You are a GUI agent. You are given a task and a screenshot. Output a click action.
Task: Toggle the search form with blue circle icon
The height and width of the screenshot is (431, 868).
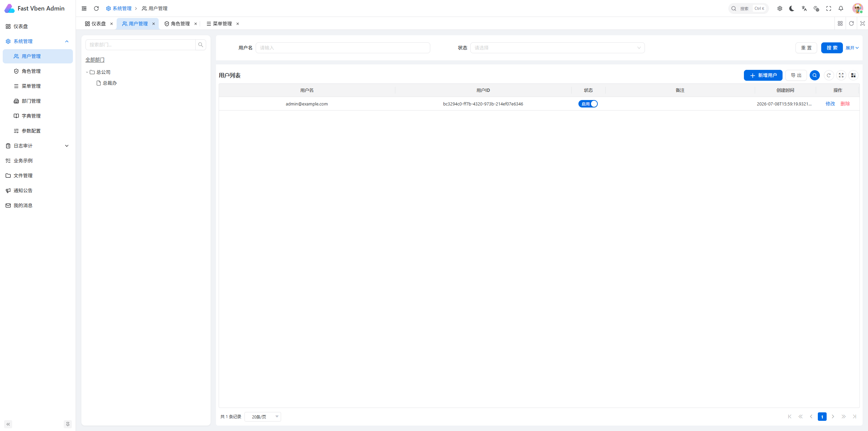(815, 75)
